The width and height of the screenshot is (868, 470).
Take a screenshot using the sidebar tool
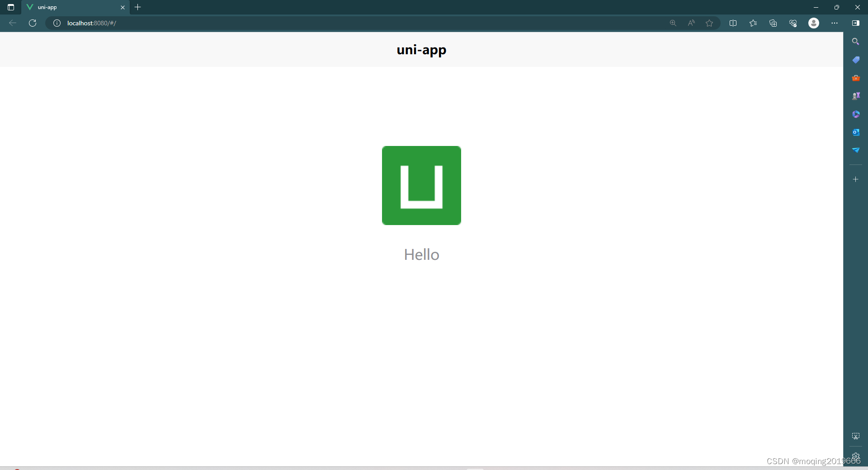[856, 436]
